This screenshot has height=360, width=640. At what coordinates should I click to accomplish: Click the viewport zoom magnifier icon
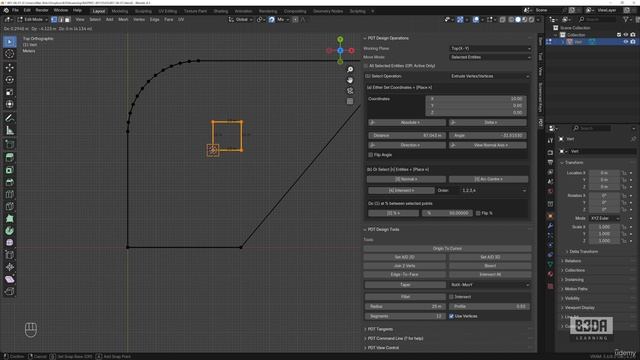(x=350, y=70)
